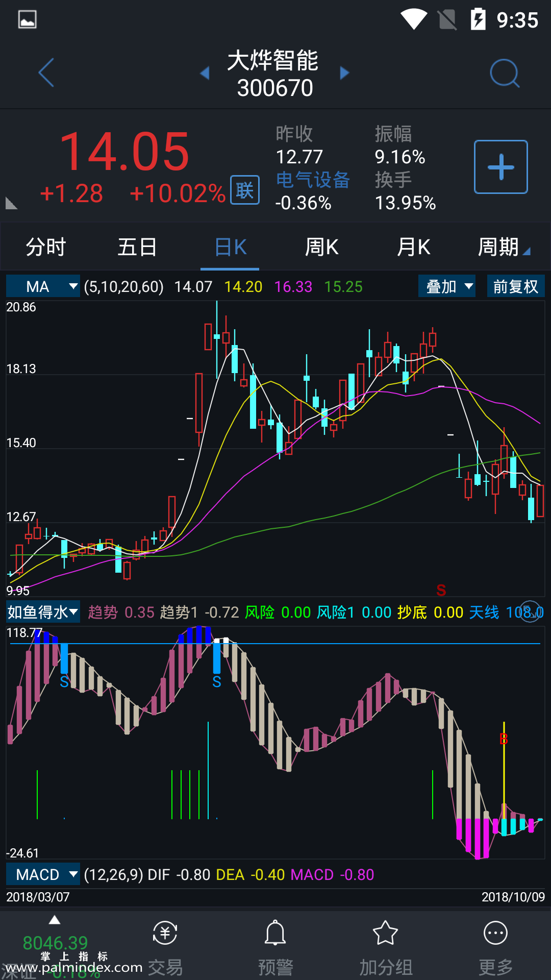Image resolution: width=551 pixels, height=980 pixels.
Task: Open the 如鱼得水 indicator dropdown
Action: pyautogui.click(x=43, y=611)
